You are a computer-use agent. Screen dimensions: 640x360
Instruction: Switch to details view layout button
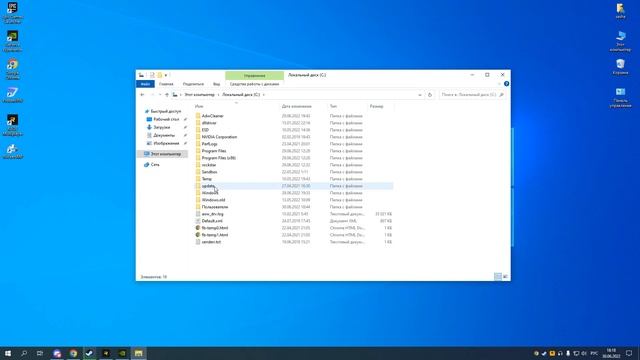pyautogui.click(x=498, y=277)
